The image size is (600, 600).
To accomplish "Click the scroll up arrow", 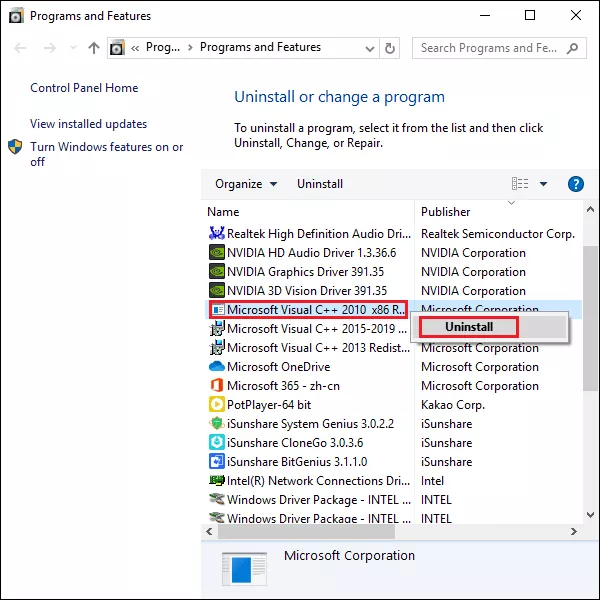I will [590, 209].
